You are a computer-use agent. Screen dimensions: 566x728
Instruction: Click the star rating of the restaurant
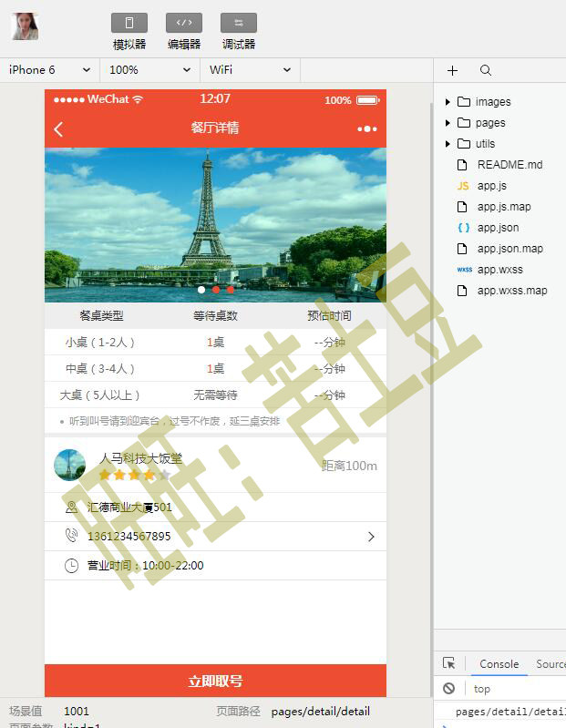point(135,475)
